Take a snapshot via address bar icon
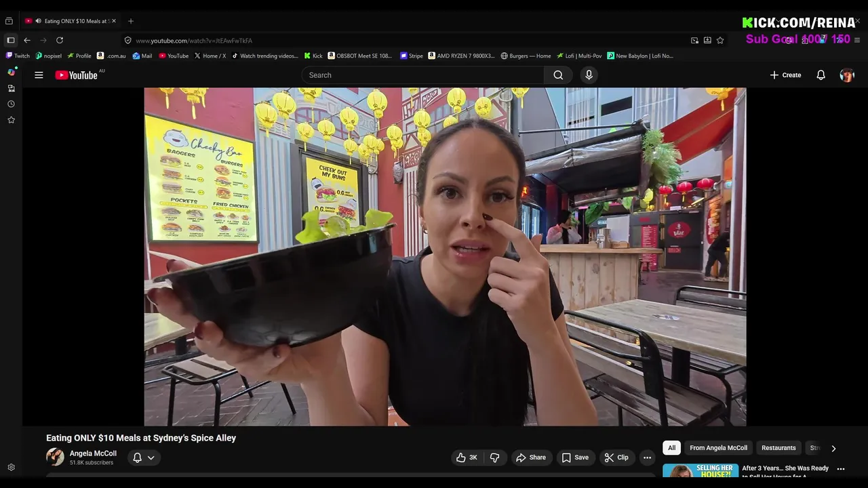 (694, 40)
